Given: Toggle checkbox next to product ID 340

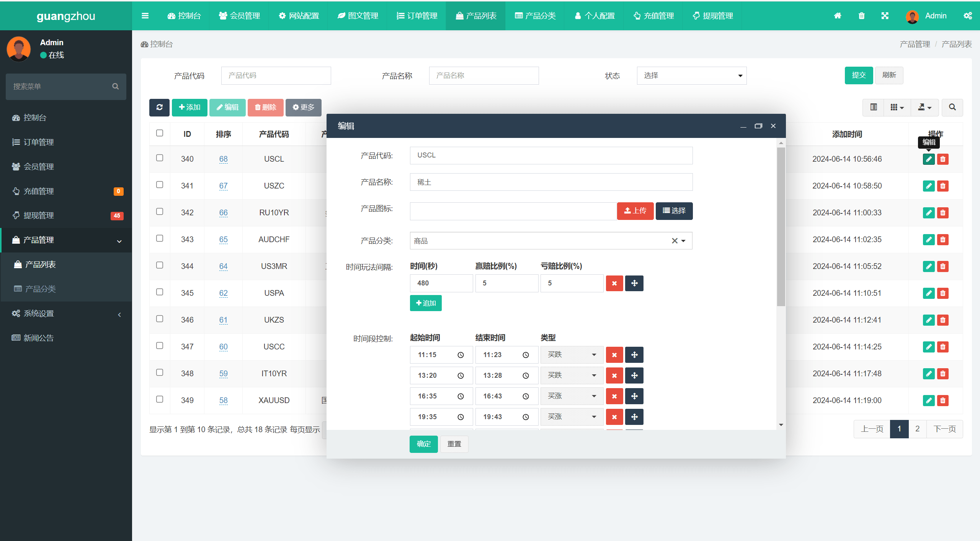Looking at the screenshot, I should click(x=160, y=158).
